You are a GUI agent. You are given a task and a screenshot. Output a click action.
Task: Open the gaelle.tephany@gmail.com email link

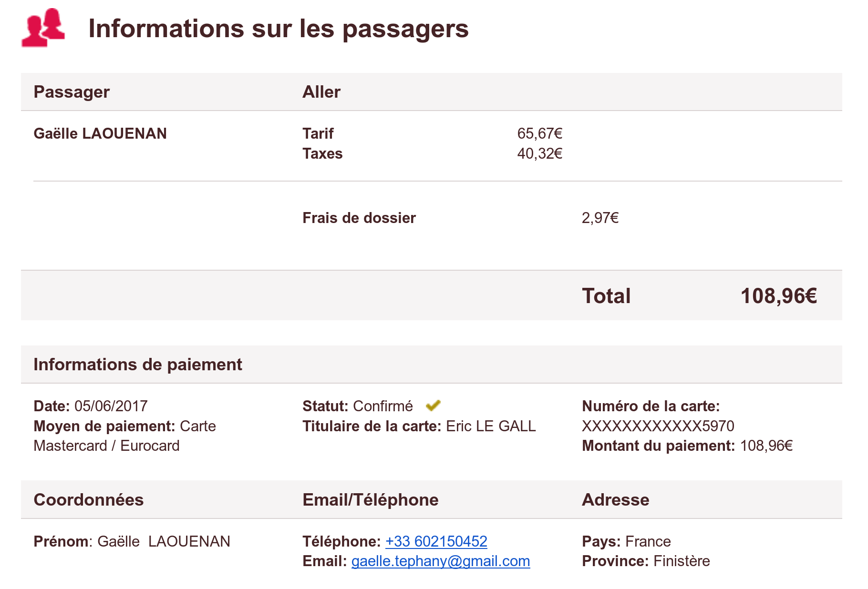[440, 561]
